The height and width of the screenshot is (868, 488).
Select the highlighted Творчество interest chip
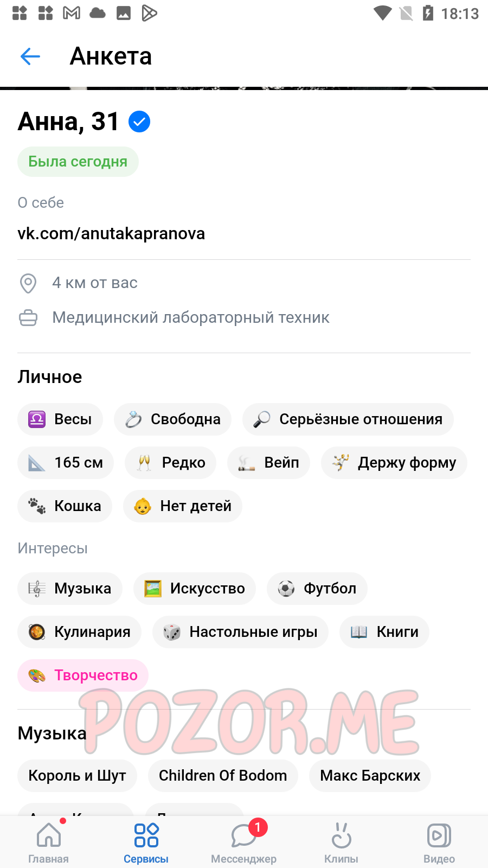[x=83, y=675]
